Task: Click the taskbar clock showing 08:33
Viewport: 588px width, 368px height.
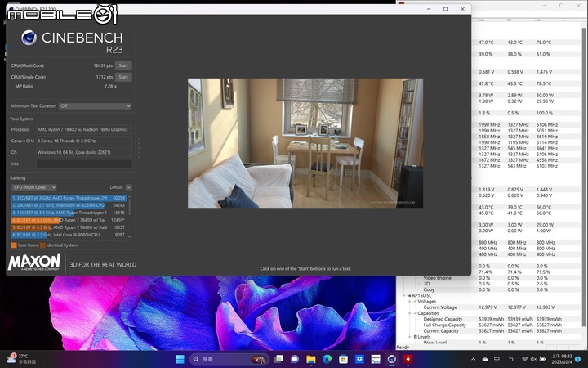Action: tap(561, 359)
